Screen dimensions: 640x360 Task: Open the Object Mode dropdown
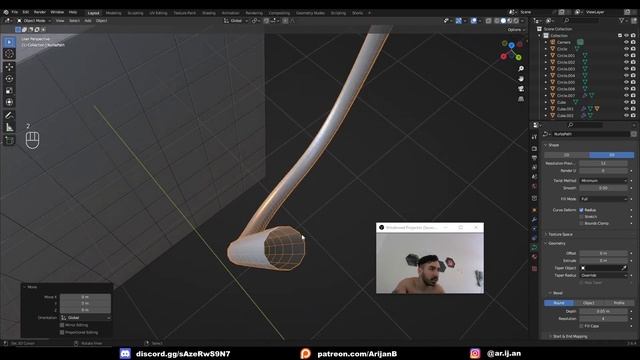click(x=34, y=20)
